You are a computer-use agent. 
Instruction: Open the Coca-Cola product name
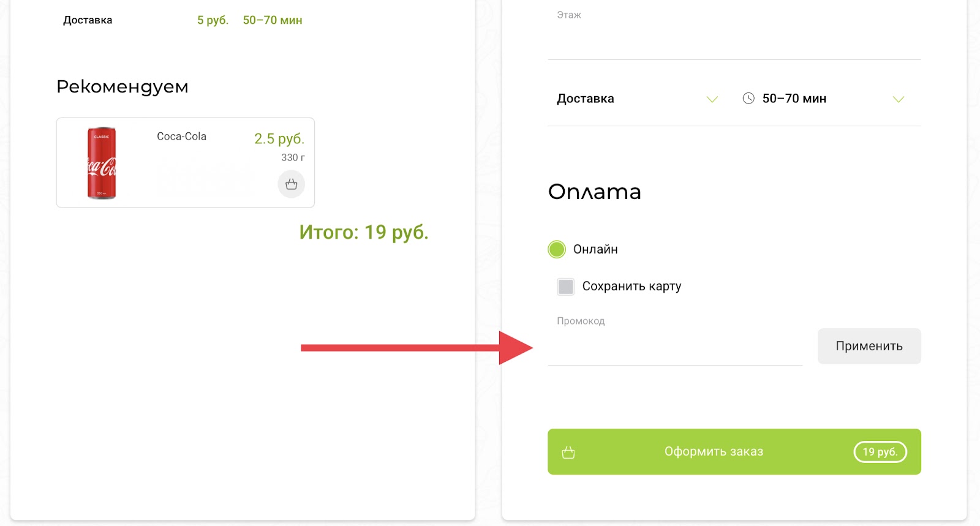click(181, 137)
